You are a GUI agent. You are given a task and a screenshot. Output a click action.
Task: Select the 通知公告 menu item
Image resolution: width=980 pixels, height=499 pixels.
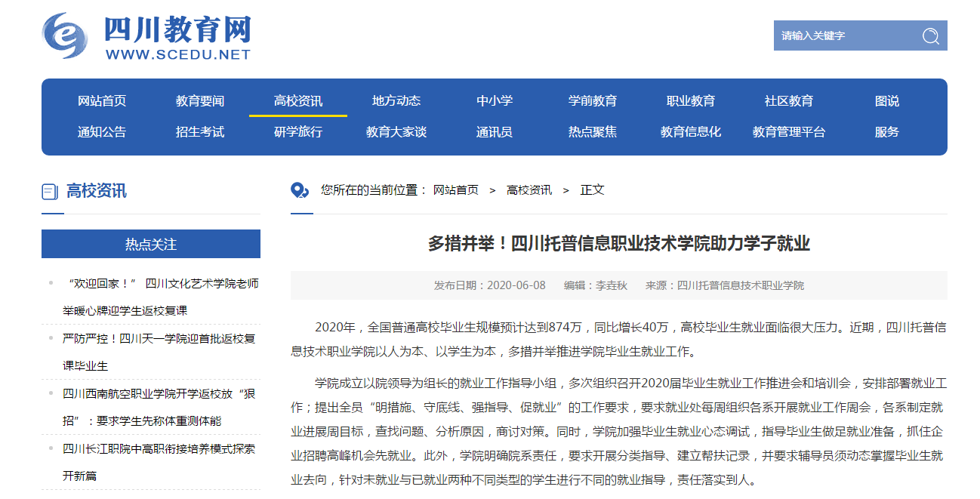tap(102, 132)
